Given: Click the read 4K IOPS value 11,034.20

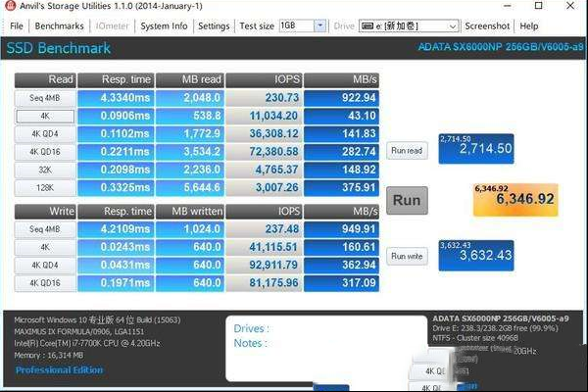Looking at the screenshot, I should point(264,116).
